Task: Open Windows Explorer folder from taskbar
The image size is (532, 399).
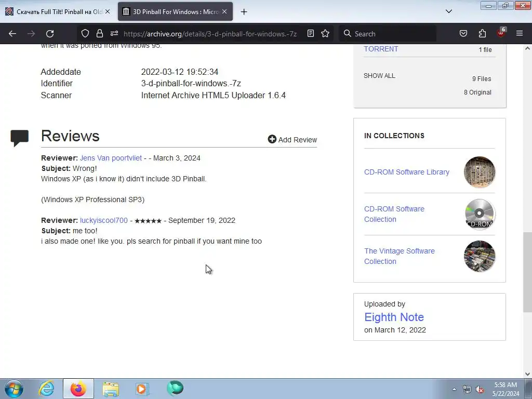Action: pos(111,389)
